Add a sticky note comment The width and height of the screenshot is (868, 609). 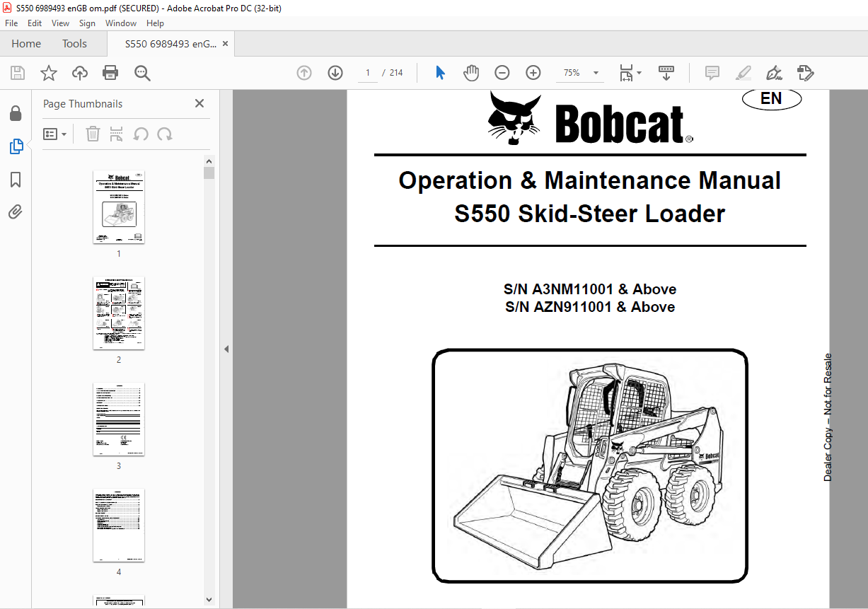[712, 73]
